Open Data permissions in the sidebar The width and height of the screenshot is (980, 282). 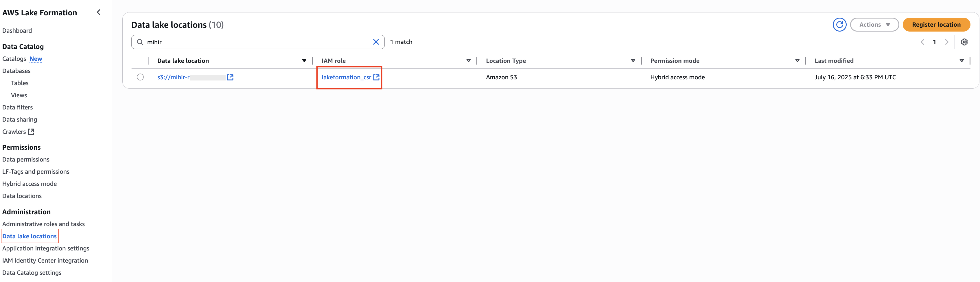[x=26, y=160]
